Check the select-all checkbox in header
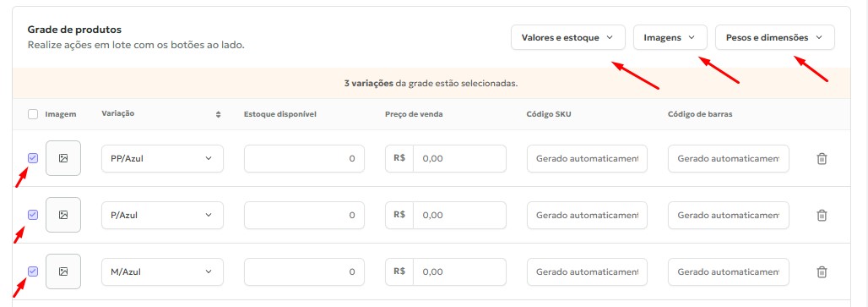Viewport: 868px width, 307px height. (33, 114)
